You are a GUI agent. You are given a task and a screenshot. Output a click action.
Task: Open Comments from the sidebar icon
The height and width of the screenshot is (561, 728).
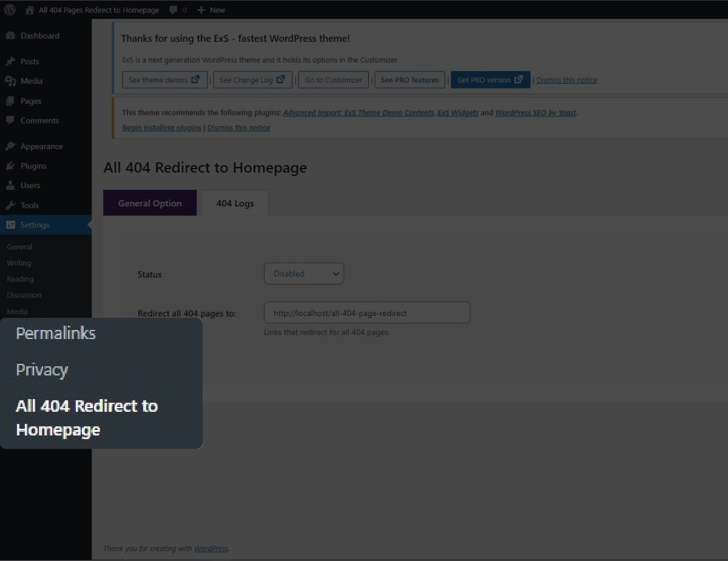point(10,120)
